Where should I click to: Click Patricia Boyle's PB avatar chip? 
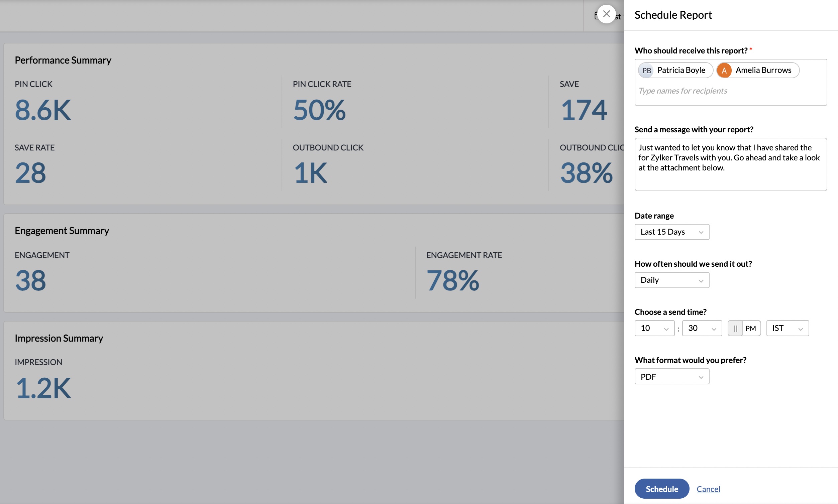coord(646,70)
